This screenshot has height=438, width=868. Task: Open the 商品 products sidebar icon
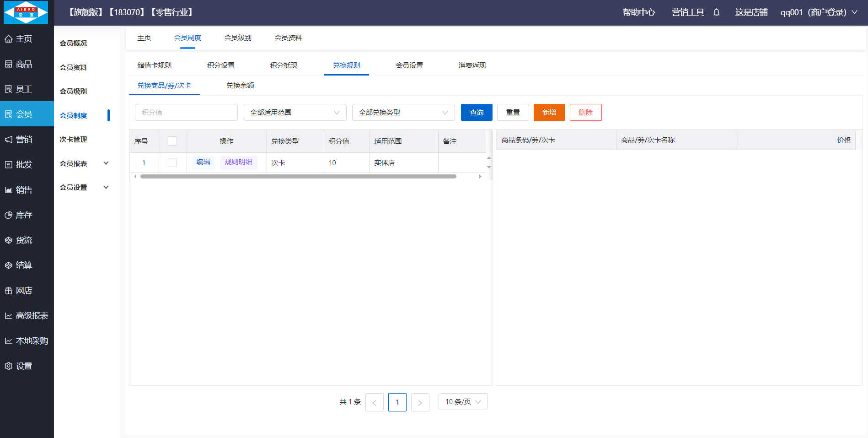pos(9,64)
